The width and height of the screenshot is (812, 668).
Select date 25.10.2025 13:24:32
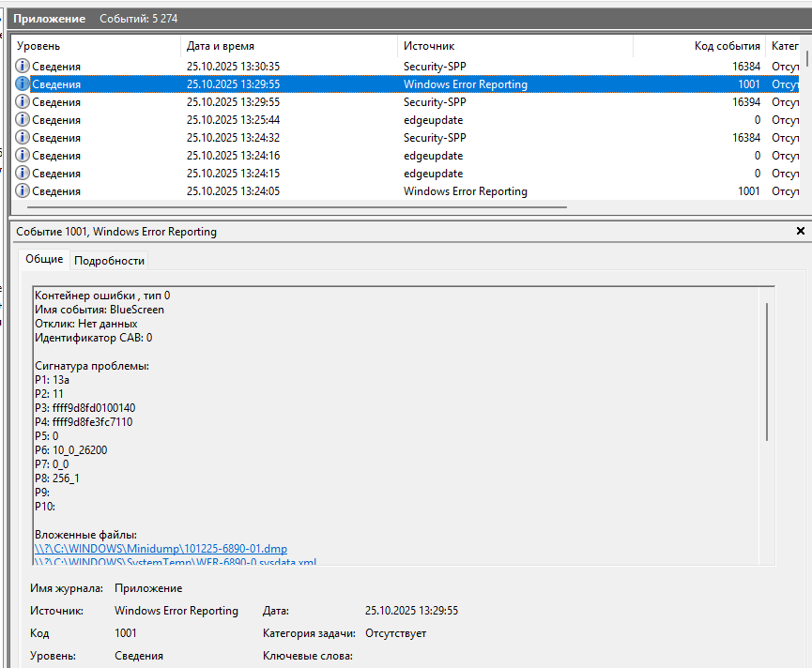[x=233, y=138]
